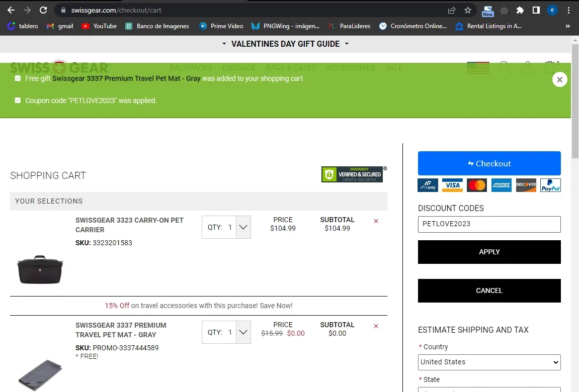Open the Prime Video bookmark

(221, 26)
